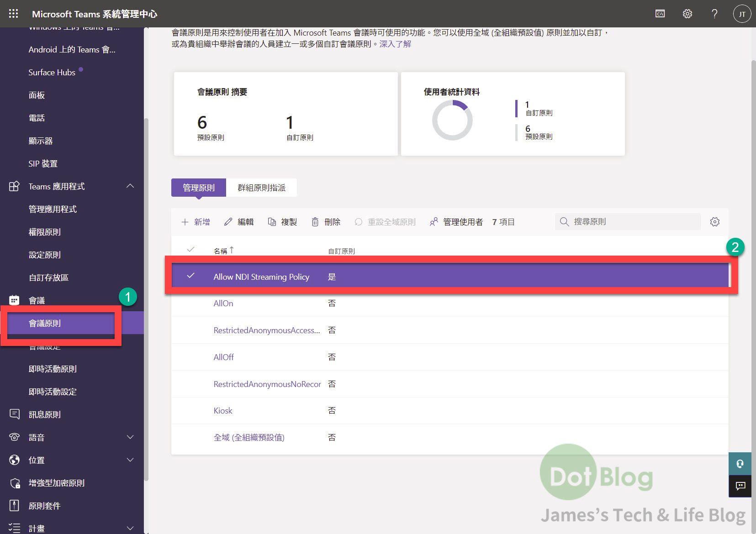756x534 pixels.
Task: Open 即時活動原則 in the sidebar
Action: tap(53, 369)
